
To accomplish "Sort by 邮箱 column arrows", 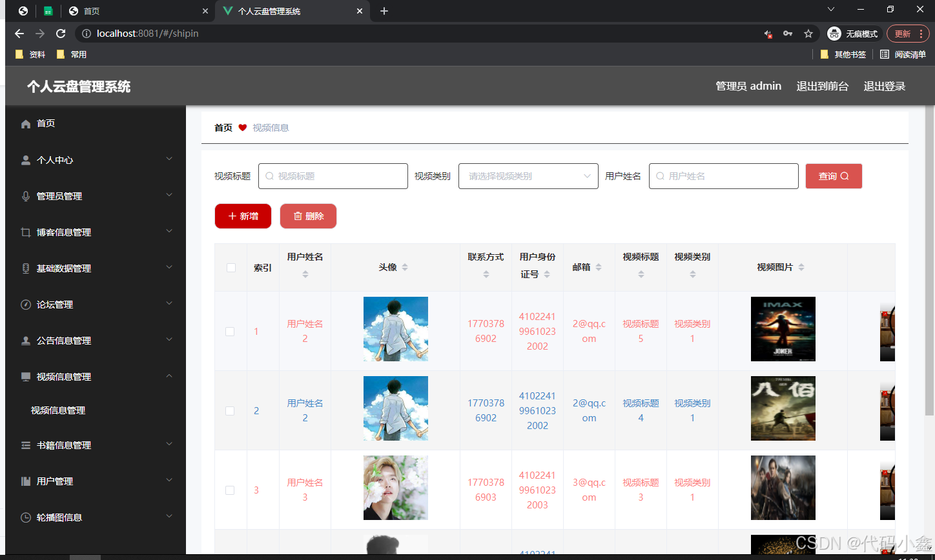I will pyautogui.click(x=599, y=267).
